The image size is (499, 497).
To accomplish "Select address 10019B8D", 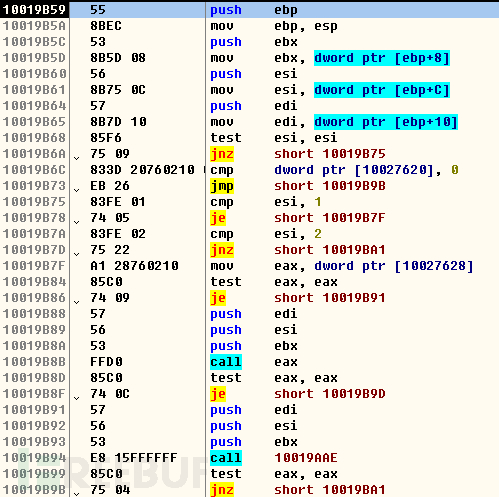I will point(34,378).
